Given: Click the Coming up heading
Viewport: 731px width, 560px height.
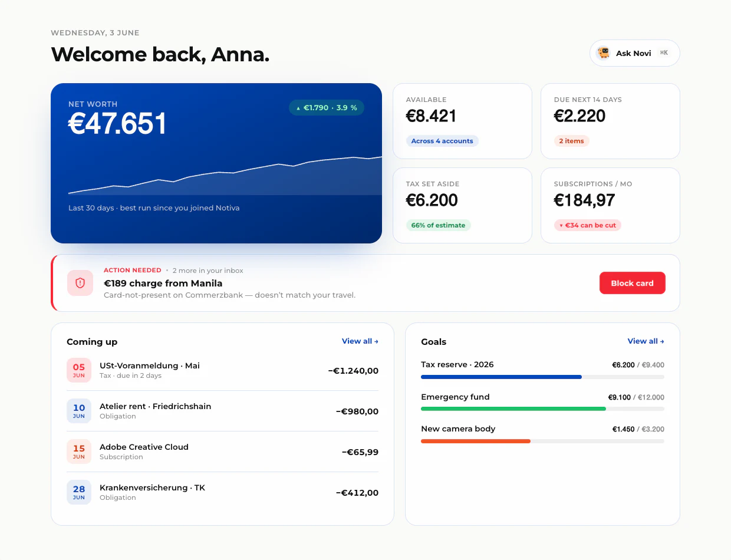Looking at the screenshot, I should pos(92,342).
